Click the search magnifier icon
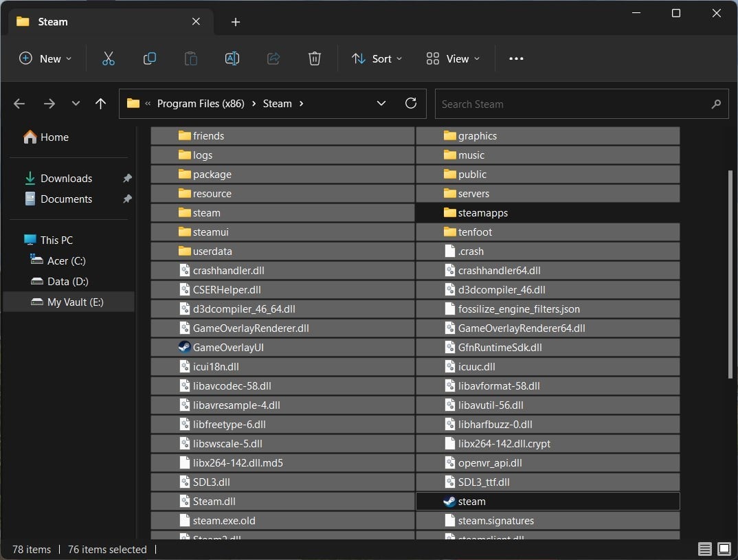The image size is (738, 560). [716, 104]
